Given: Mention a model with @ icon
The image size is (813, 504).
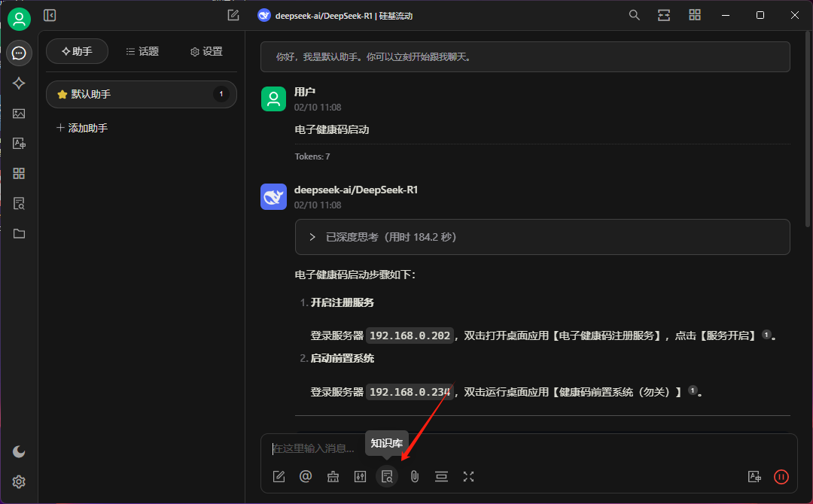Looking at the screenshot, I should pos(306,477).
